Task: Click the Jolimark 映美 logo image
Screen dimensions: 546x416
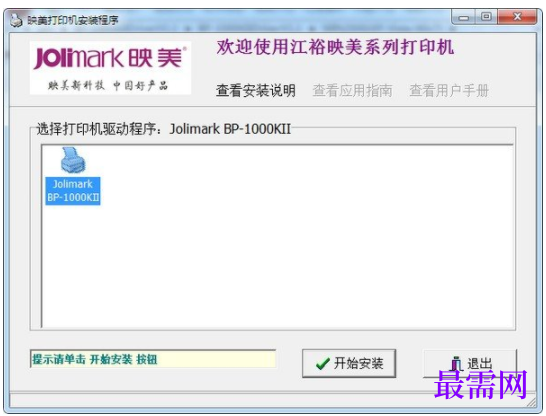Action: click(110, 68)
